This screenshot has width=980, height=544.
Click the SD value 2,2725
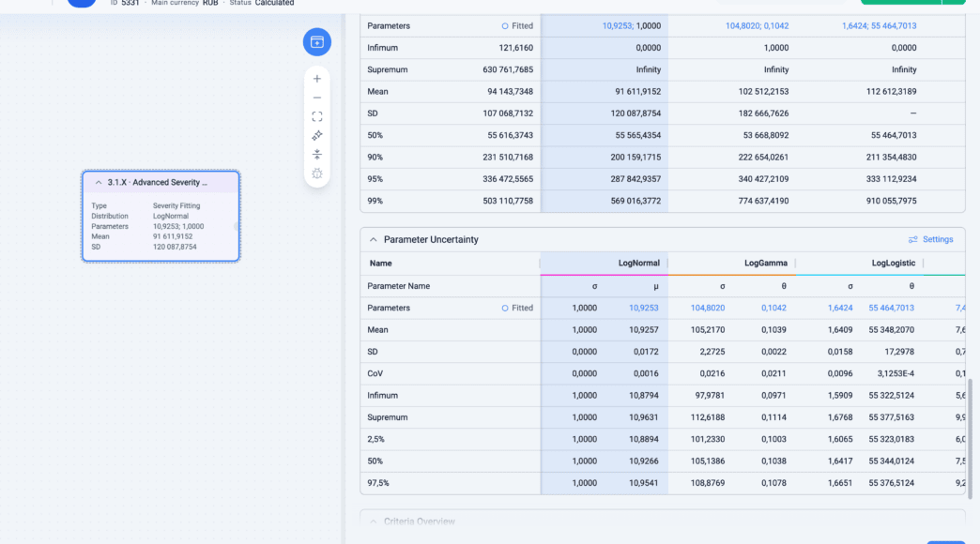tap(712, 352)
